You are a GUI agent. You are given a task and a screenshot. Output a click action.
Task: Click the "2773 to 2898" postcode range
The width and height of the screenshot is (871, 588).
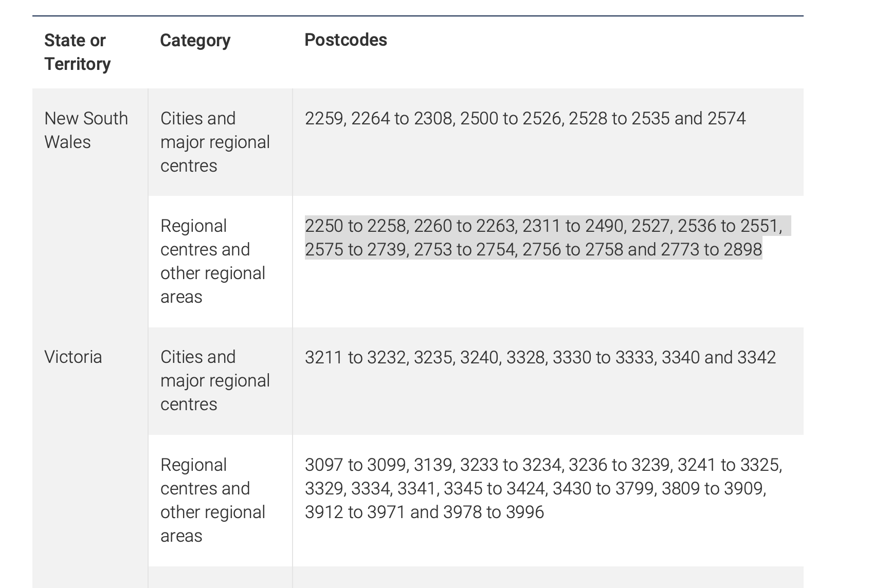point(711,250)
